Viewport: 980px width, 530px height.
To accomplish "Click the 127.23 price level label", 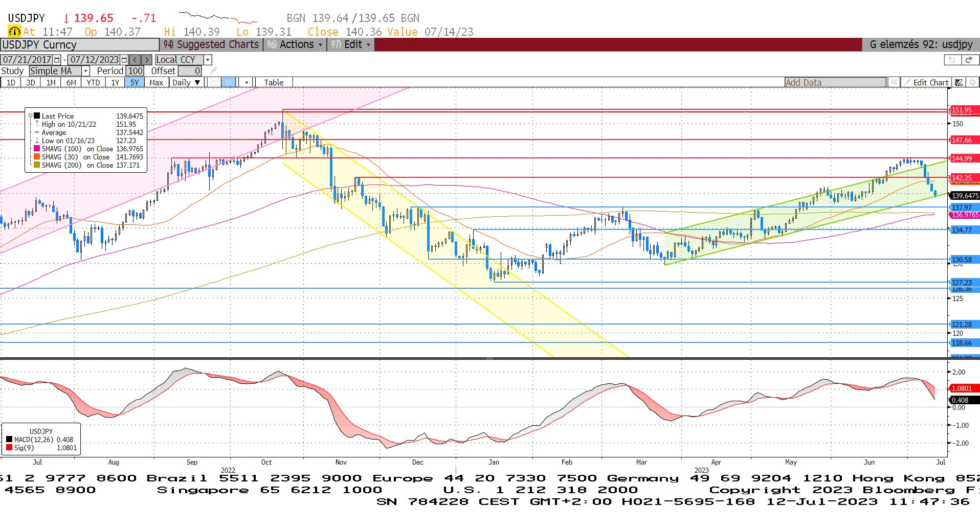I will (964, 283).
